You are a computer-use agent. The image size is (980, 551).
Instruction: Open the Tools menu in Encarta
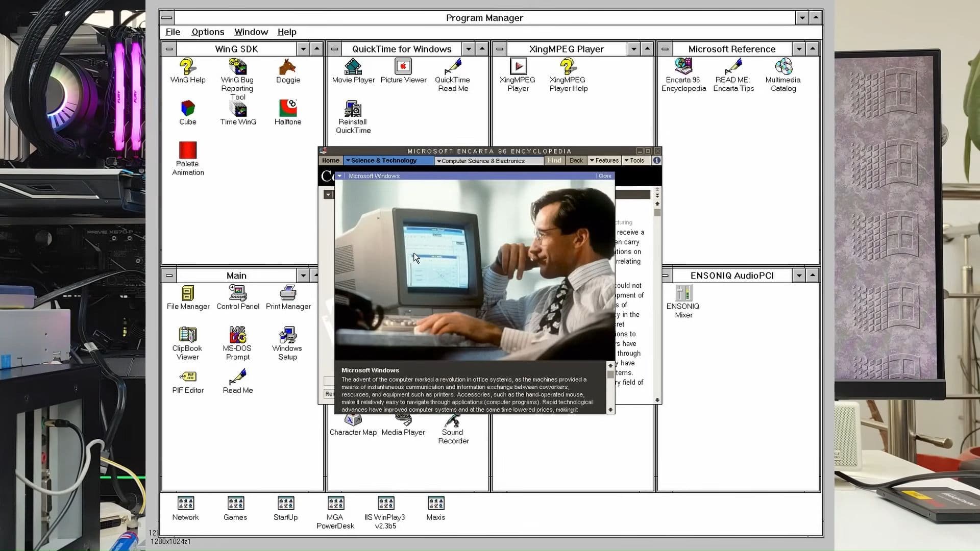click(x=635, y=160)
